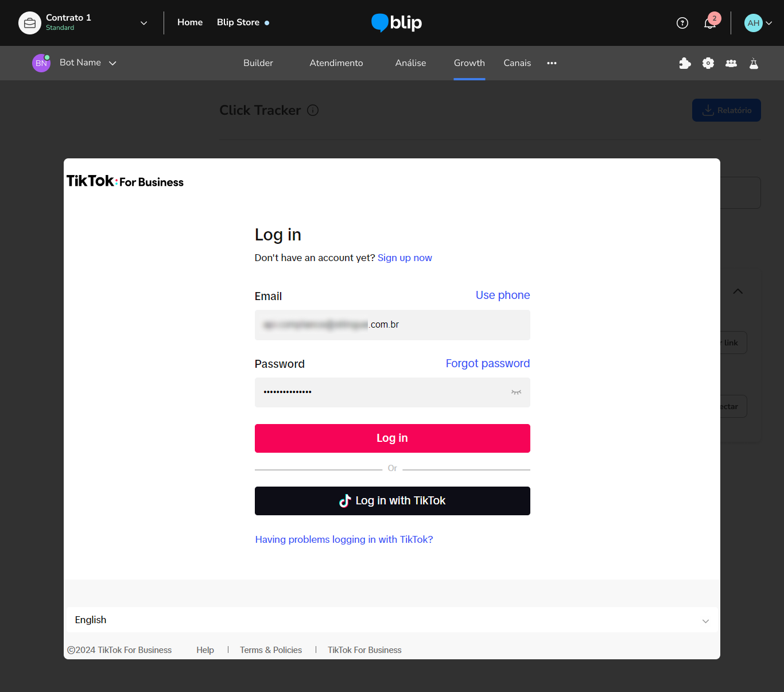This screenshot has height=692, width=784.
Task: Click the Click Tracker info icon
Action: (x=313, y=110)
